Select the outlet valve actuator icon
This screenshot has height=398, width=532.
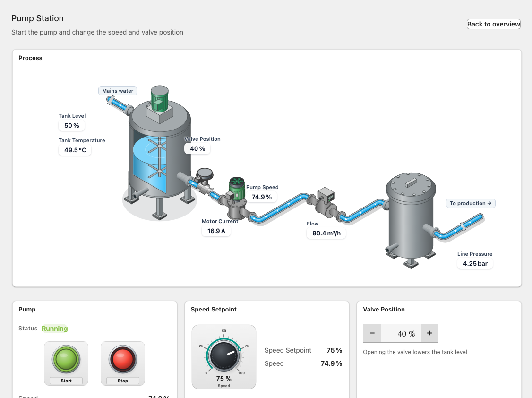point(205,176)
